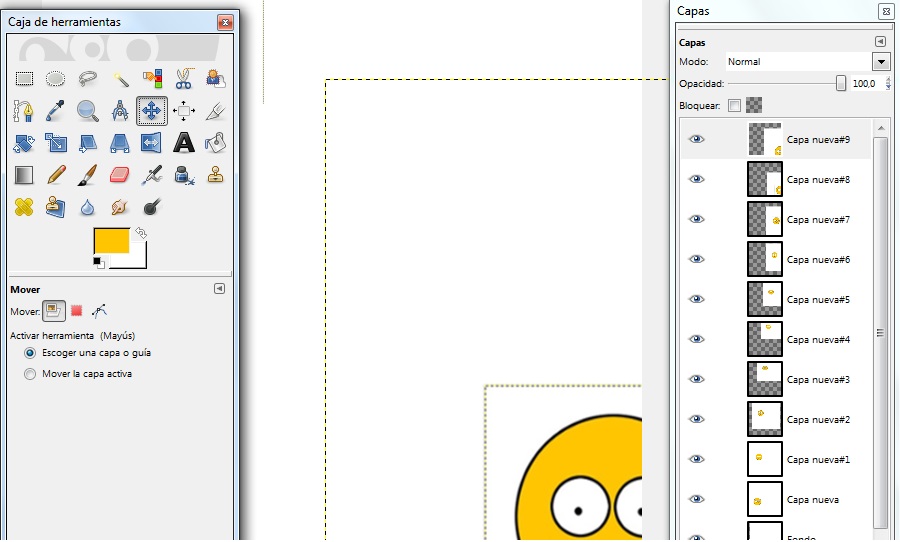Click the layers list vertical scrollbar

point(880,332)
